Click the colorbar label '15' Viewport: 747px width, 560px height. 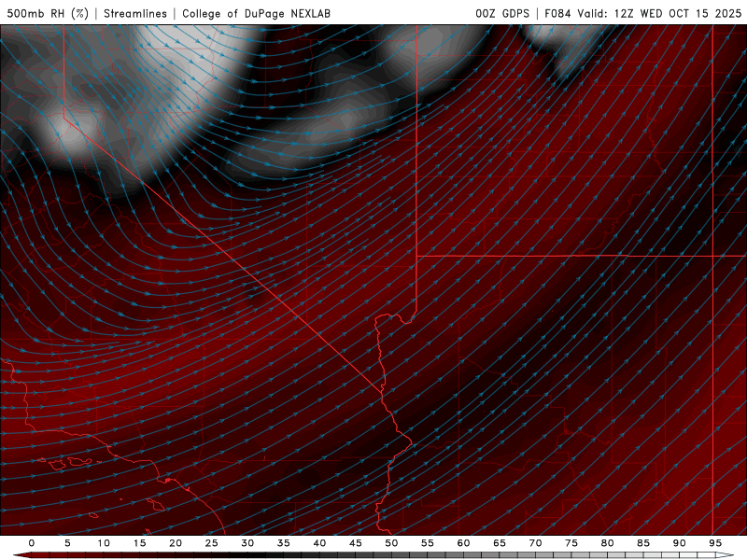tap(139, 543)
